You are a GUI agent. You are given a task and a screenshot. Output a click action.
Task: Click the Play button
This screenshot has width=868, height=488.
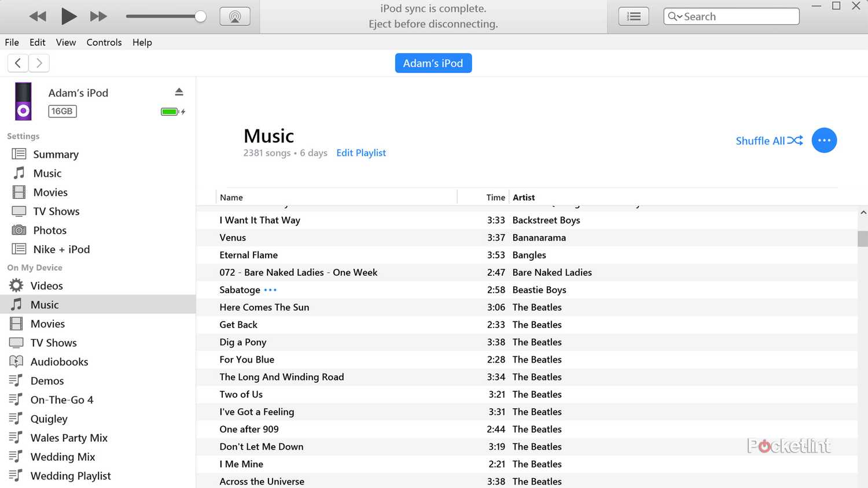tap(69, 16)
